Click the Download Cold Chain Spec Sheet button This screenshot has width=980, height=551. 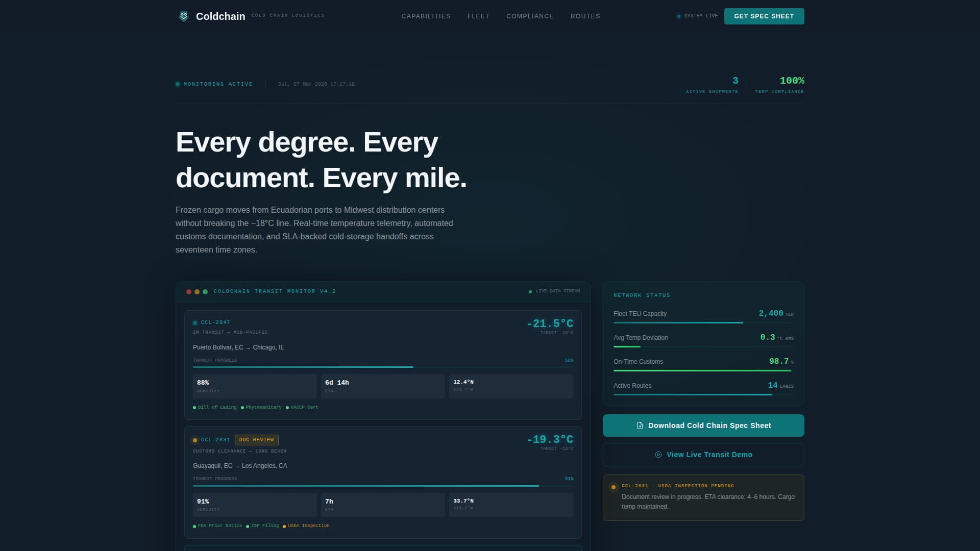point(703,425)
